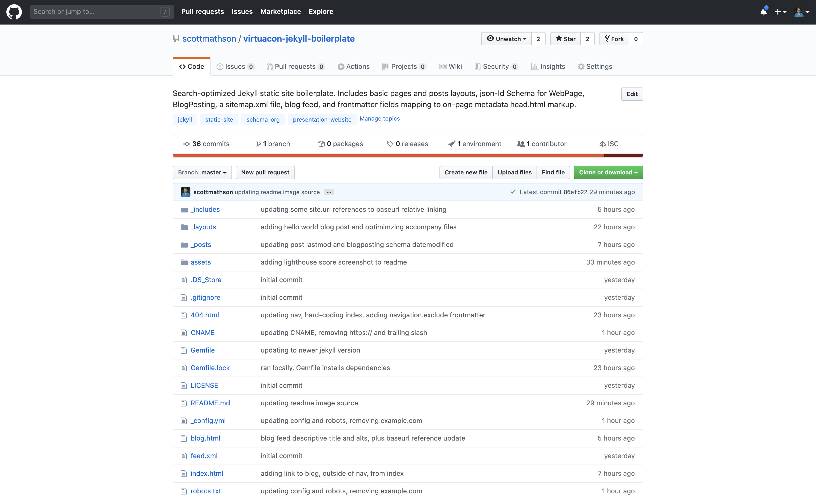Open the jekyll topic tag

(185, 119)
